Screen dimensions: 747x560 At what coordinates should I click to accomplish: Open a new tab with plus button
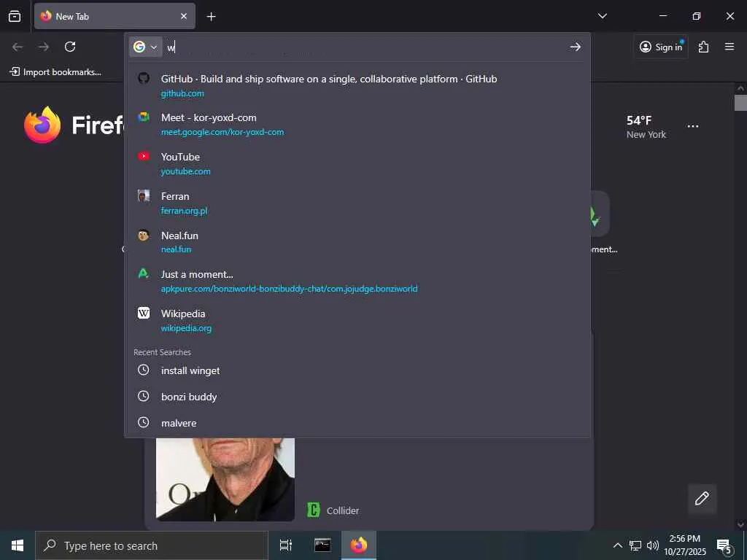(211, 17)
